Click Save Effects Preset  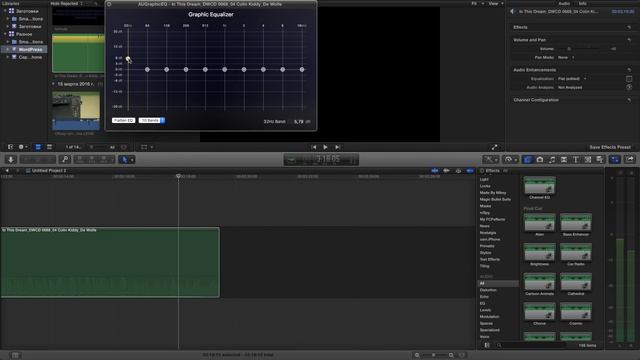click(610, 147)
